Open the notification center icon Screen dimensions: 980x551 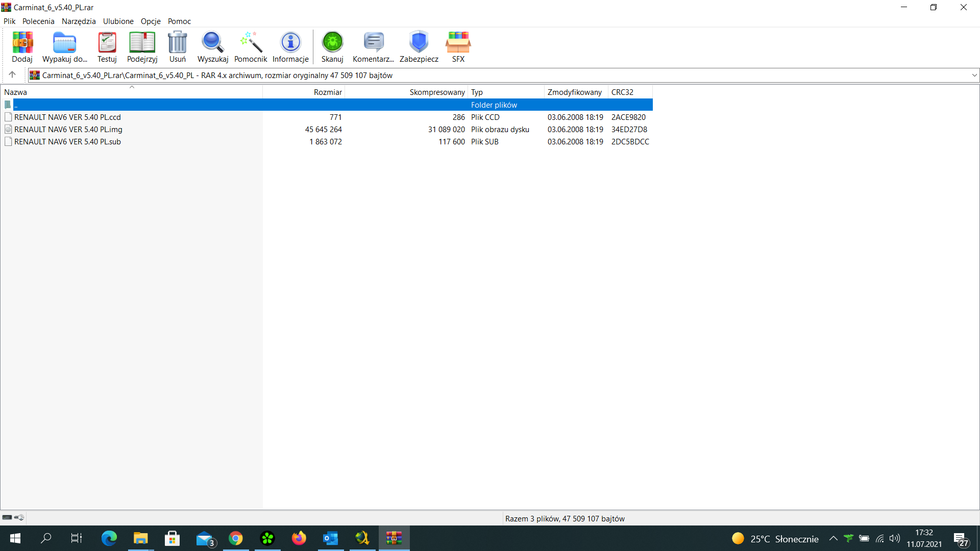[x=962, y=539]
